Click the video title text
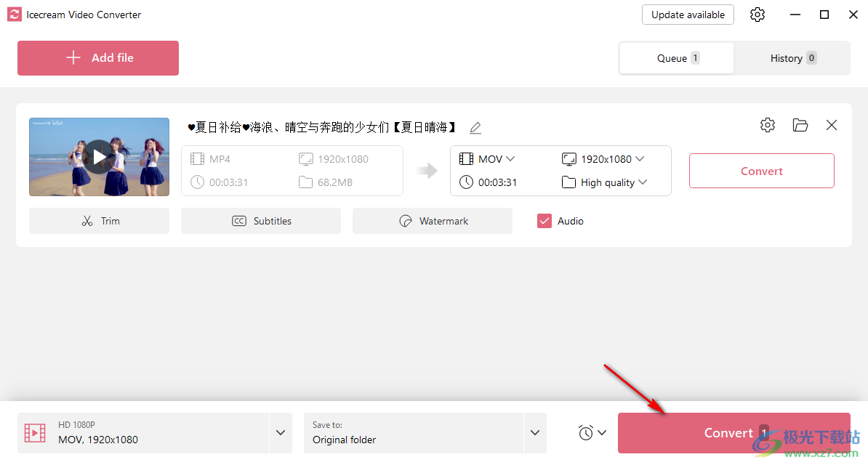Viewport: 868px width, 465px height. tap(322, 128)
